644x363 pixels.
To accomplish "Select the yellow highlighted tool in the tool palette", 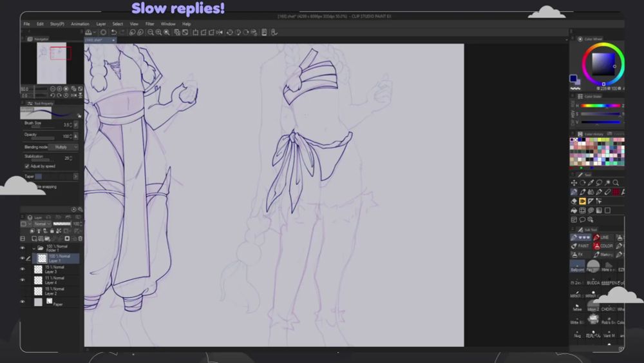I will pos(582,201).
